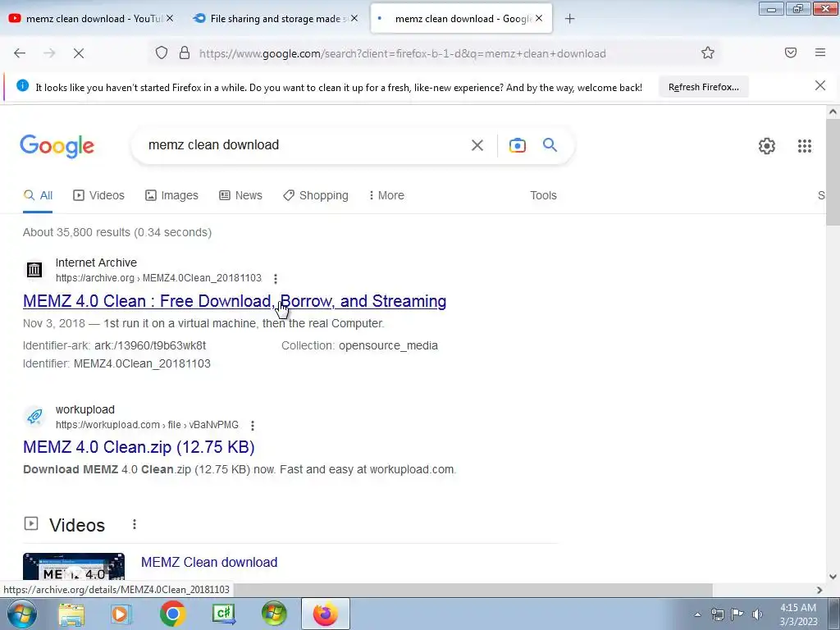
Task: Clear the Google search box
Action: 477,145
